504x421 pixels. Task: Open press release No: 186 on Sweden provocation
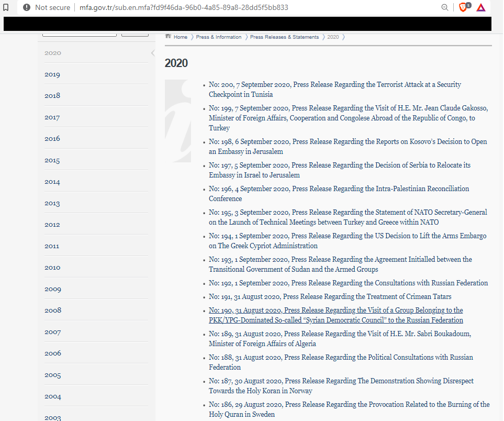[x=350, y=409]
